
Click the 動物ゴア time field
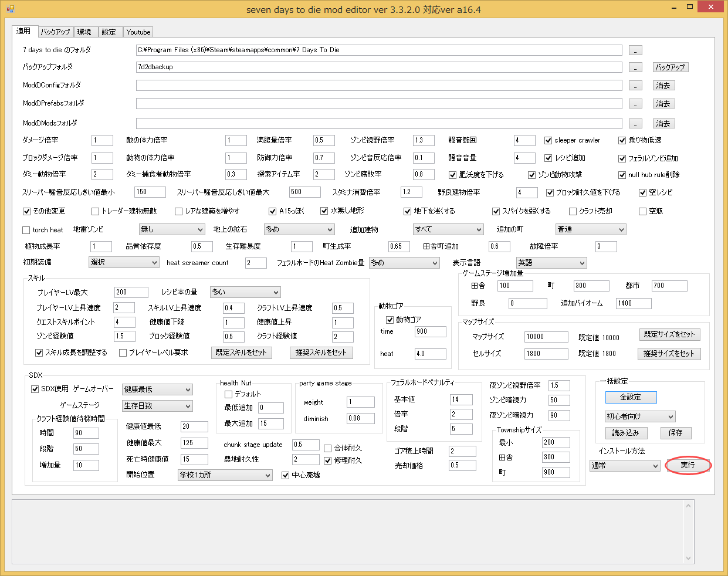click(x=431, y=332)
